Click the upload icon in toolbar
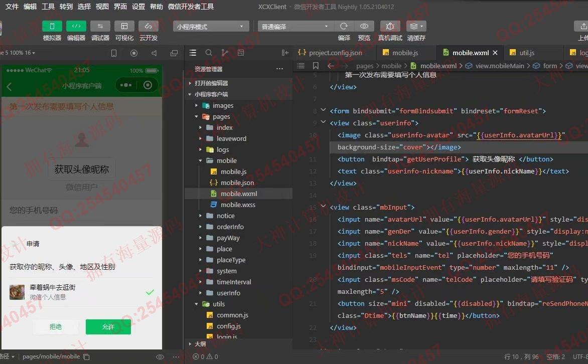 pyautogui.click(x=583, y=26)
